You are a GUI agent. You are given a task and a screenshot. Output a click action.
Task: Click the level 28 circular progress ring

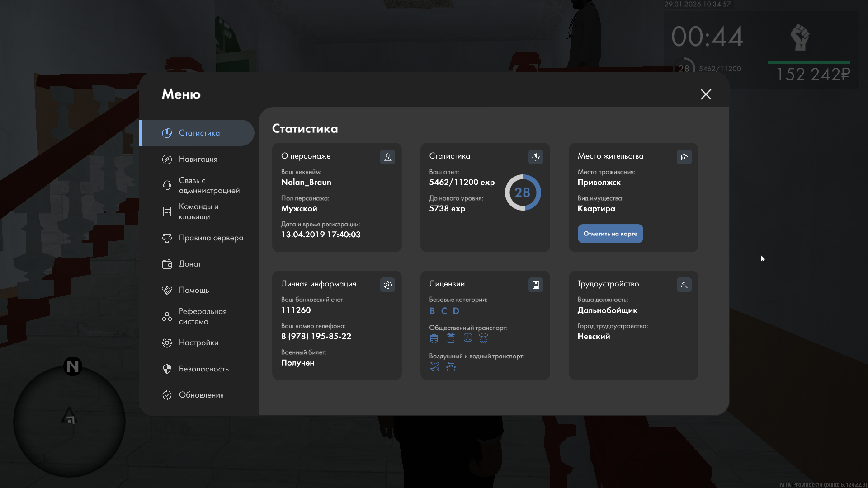click(523, 192)
